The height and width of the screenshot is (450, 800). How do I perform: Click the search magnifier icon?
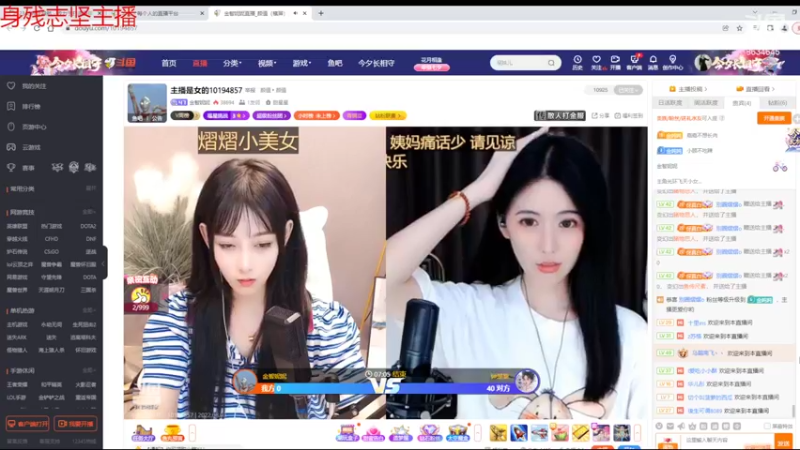551,63
